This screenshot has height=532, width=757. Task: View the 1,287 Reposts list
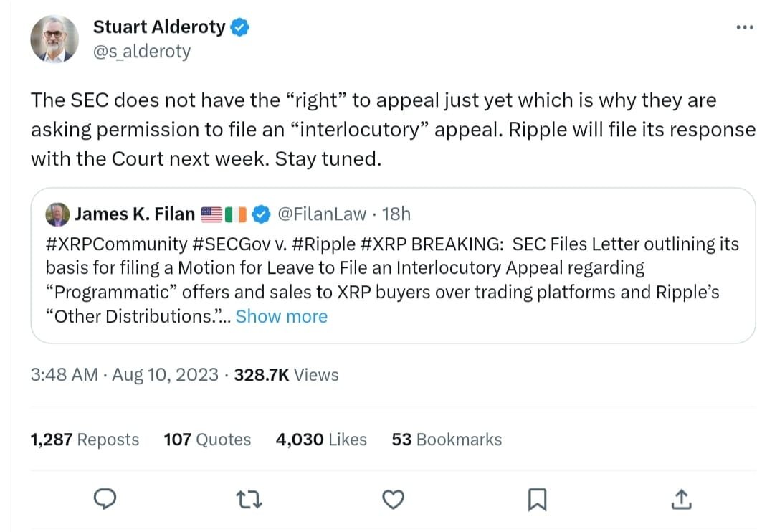(x=85, y=440)
